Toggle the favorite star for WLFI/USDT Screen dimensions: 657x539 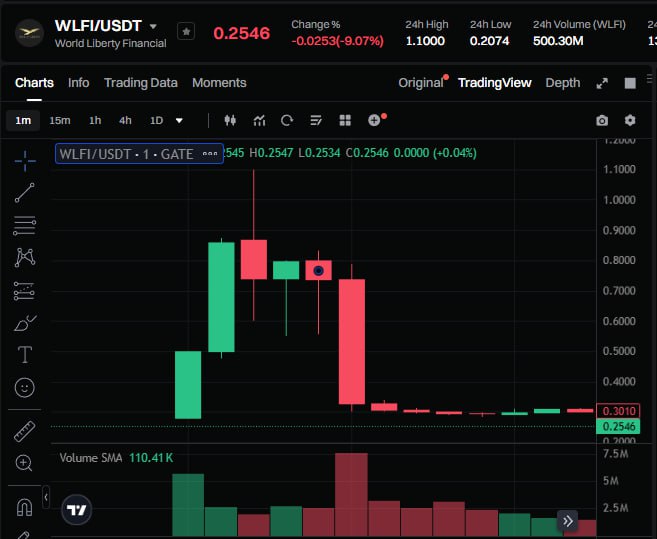[186, 32]
